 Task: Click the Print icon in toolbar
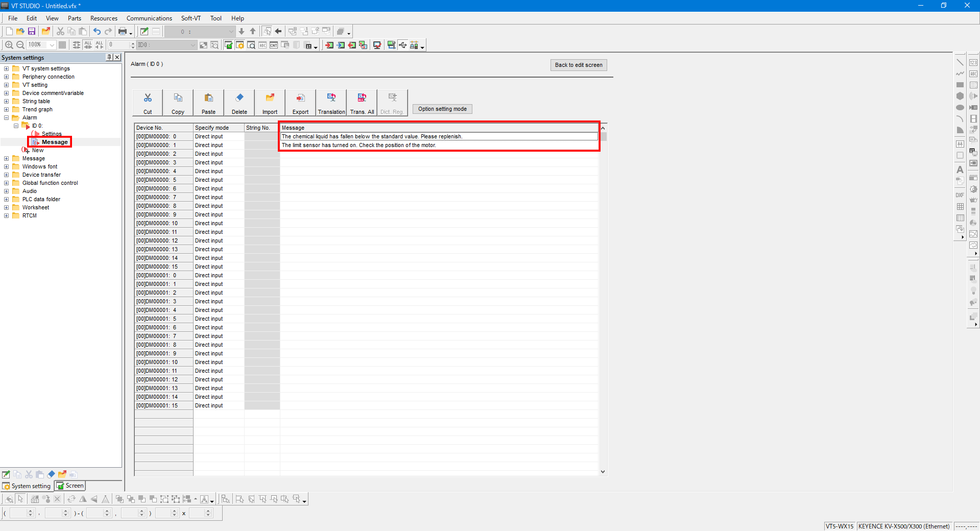tap(122, 31)
